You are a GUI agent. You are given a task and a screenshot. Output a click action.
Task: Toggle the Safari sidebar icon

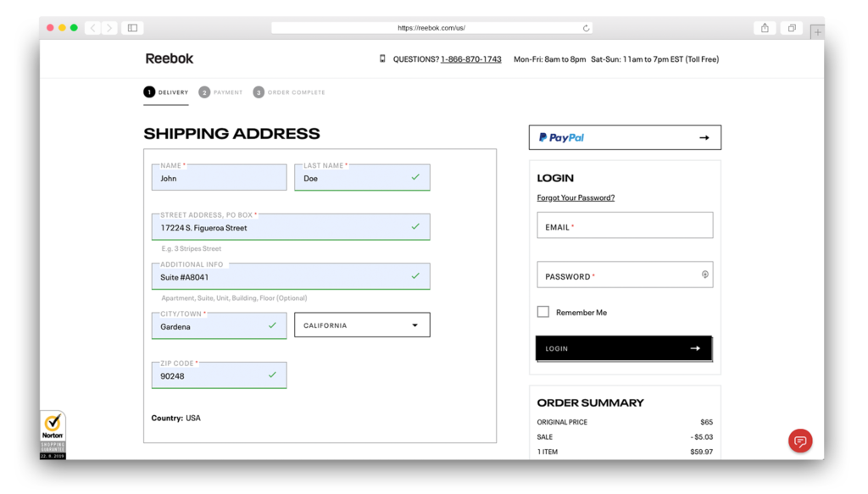[x=133, y=28]
